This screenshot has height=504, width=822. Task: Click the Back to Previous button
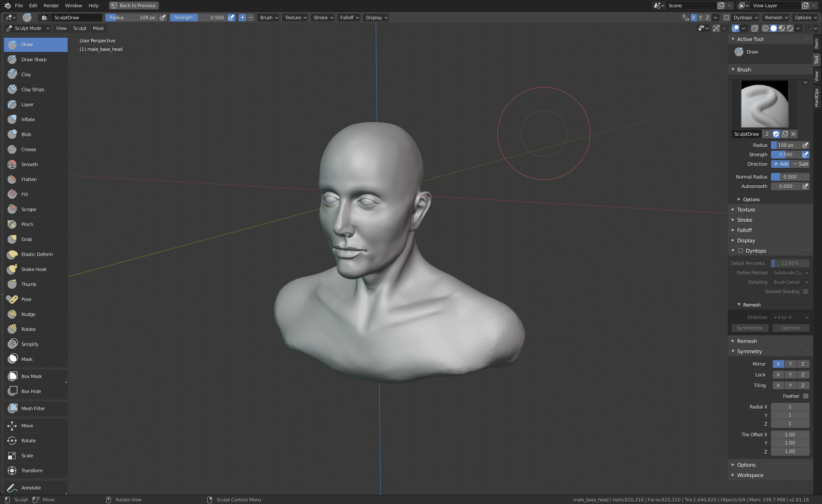(134, 6)
